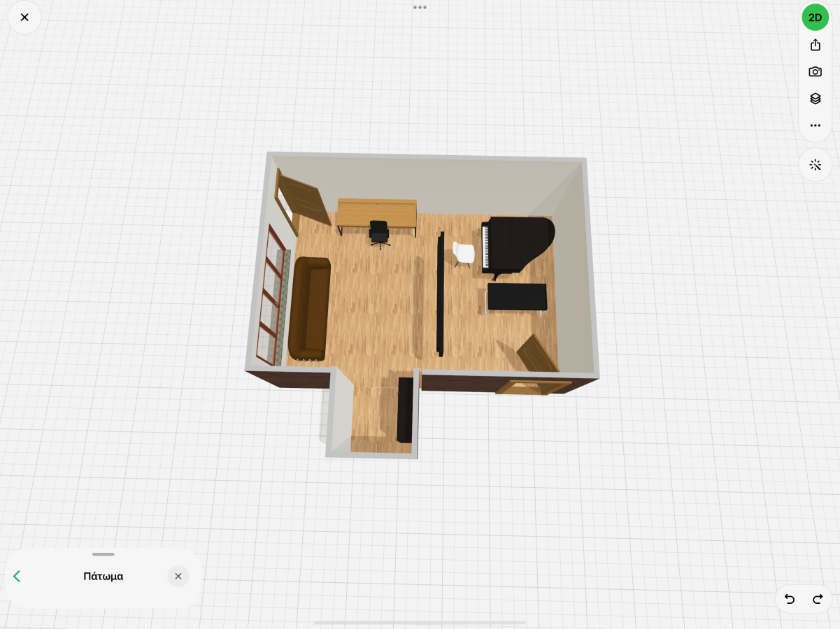Take a snapshot with the camera icon

point(815,72)
